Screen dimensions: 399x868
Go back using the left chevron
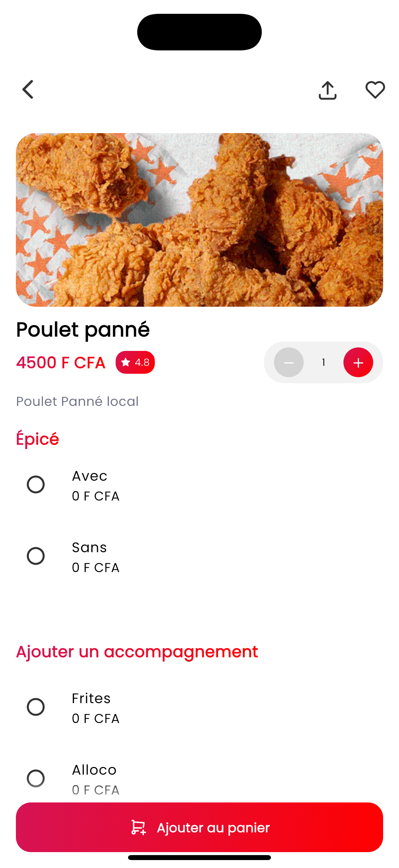coord(28,90)
